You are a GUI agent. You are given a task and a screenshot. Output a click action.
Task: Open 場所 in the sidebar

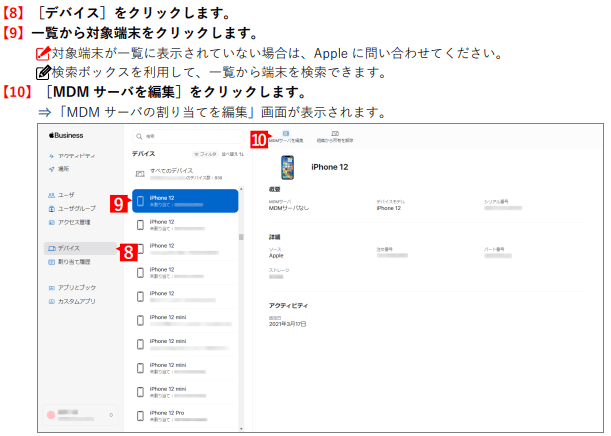click(59, 169)
